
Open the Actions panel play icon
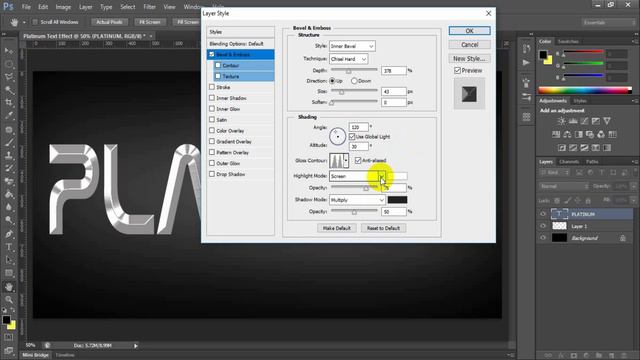527,62
